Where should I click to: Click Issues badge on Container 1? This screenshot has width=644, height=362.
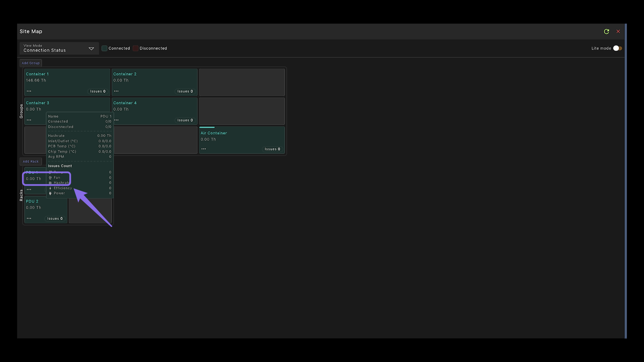98,91
